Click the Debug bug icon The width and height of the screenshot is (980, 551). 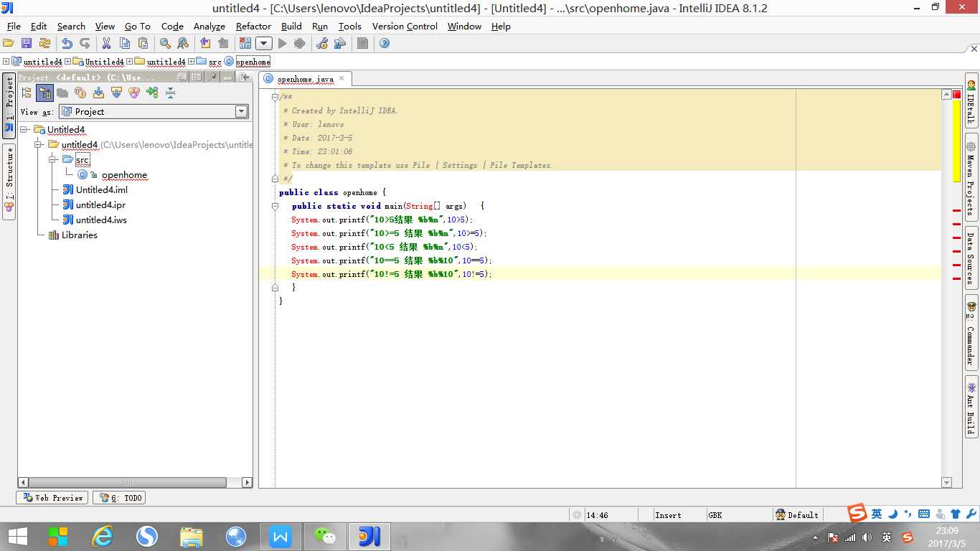(300, 44)
